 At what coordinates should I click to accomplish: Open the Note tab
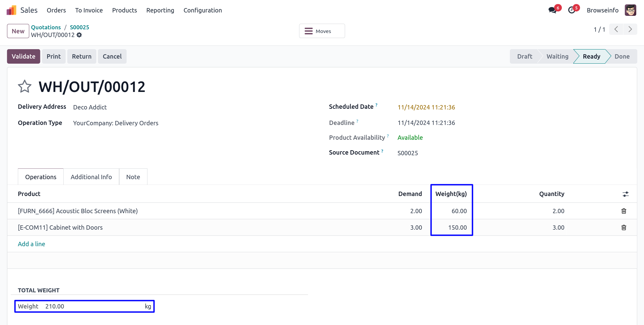133,177
